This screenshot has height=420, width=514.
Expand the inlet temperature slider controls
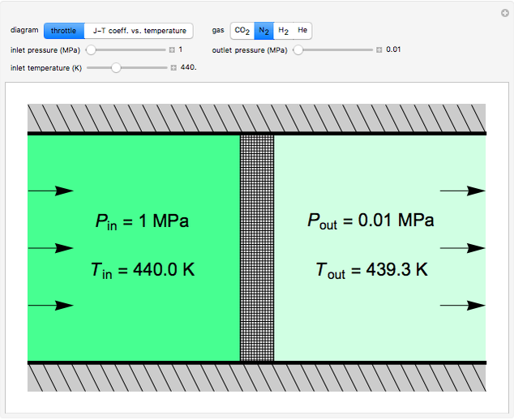tap(172, 68)
